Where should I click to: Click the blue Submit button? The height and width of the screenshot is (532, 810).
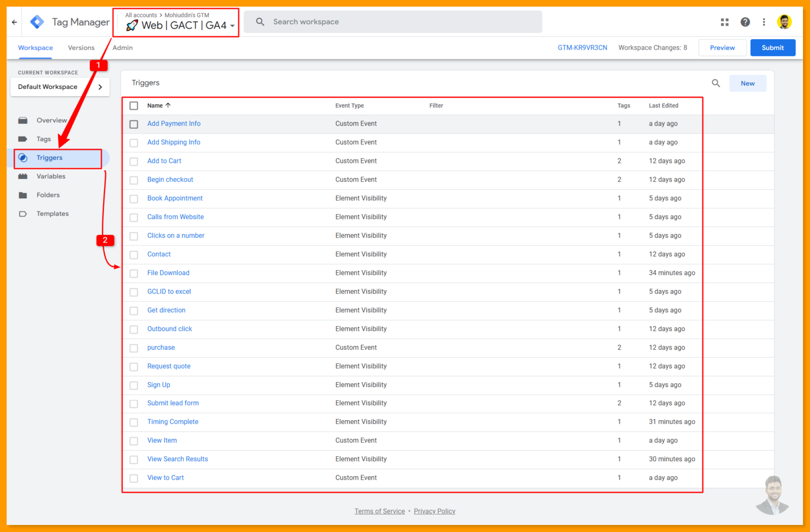tap(772, 48)
